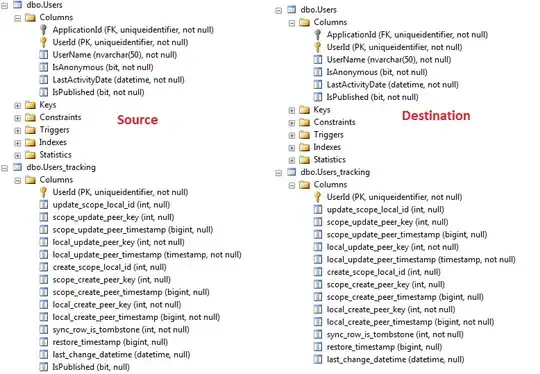Click Destination dbo.Users table icon
Screen dimensions: 540x374
pos(291,9)
